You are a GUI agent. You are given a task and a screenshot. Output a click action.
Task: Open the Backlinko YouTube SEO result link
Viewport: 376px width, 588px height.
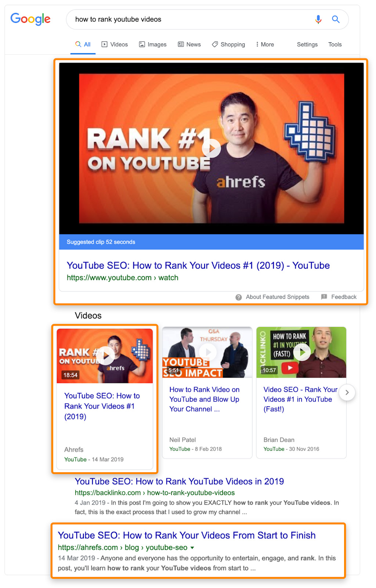click(179, 481)
